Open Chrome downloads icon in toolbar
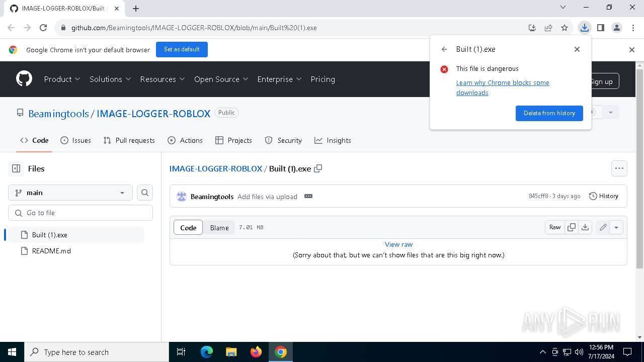This screenshot has width=644, height=362. click(x=584, y=28)
